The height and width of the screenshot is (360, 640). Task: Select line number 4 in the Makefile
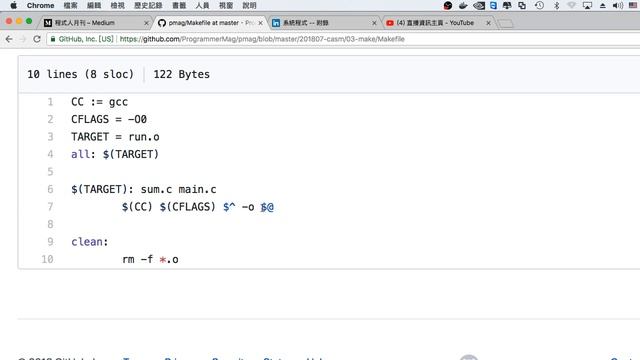click(x=50, y=154)
